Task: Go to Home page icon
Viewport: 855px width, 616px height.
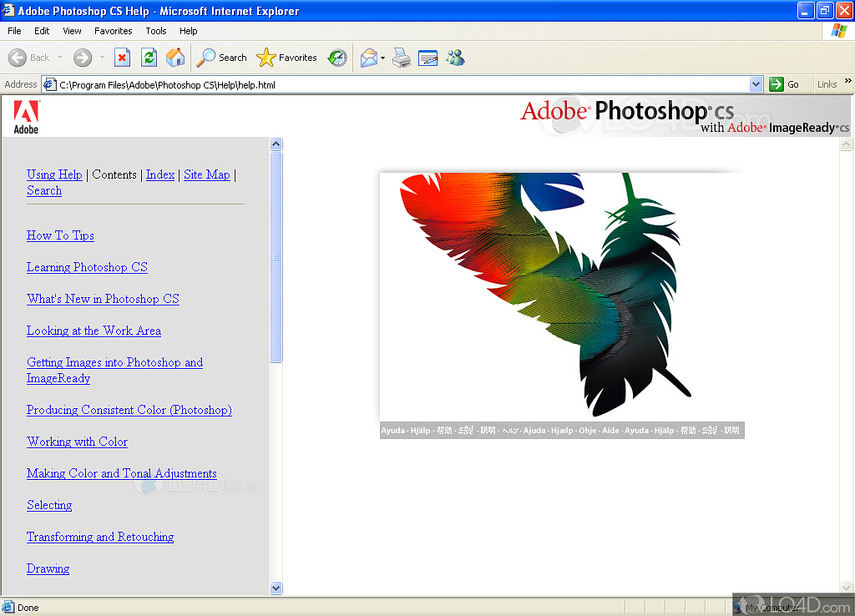Action: coord(175,58)
